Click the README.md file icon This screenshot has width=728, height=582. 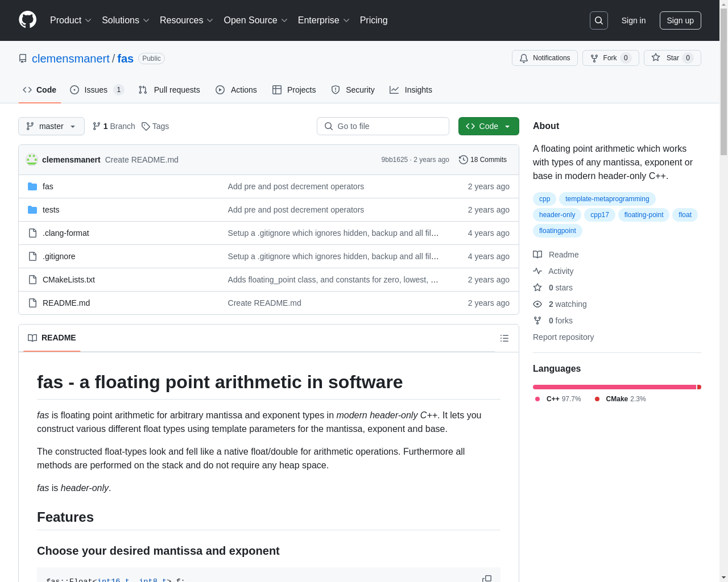tap(32, 303)
